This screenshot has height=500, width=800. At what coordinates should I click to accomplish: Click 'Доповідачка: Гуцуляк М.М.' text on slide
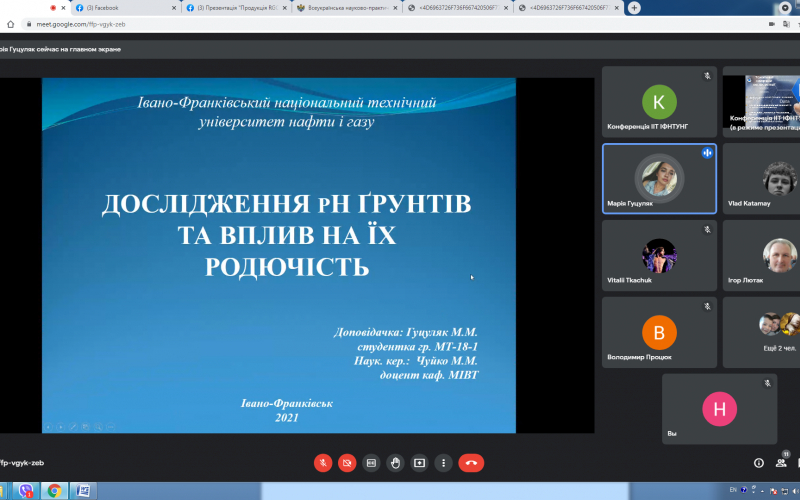point(406,332)
